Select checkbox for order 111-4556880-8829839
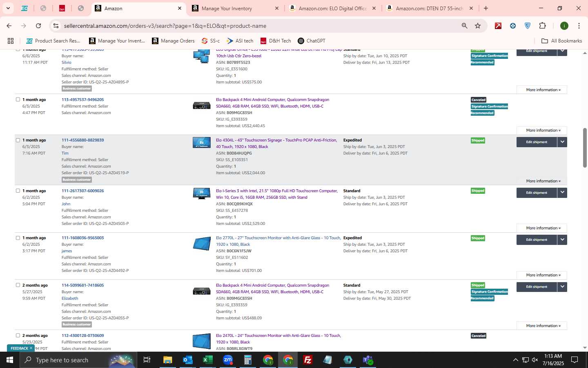The image size is (588, 368). tap(18, 140)
